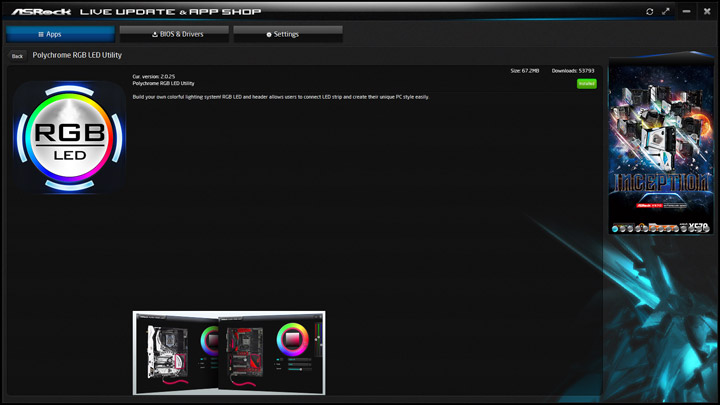This screenshot has height=405, width=720.
Task: Click the Cur. version 2.0.25 text
Action: pos(154,77)
